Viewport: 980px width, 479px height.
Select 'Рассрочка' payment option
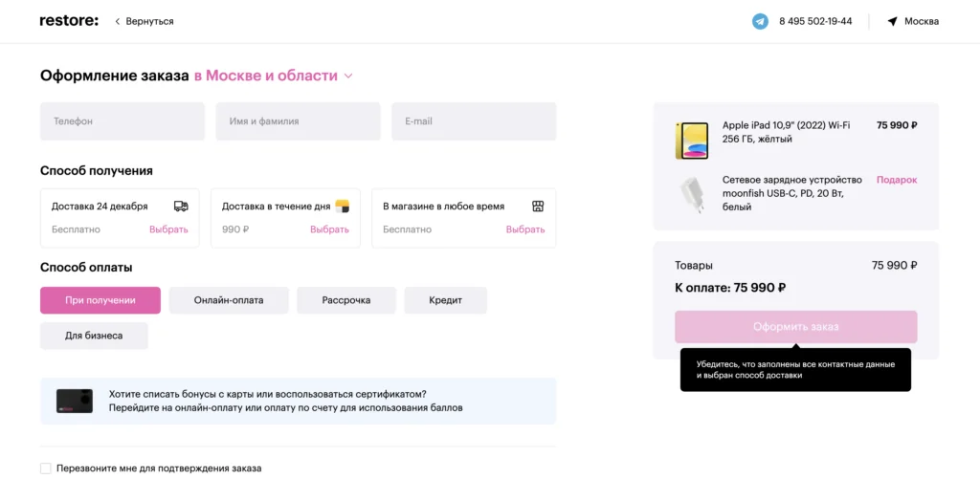pyautogui.click(x=346, y=300)
